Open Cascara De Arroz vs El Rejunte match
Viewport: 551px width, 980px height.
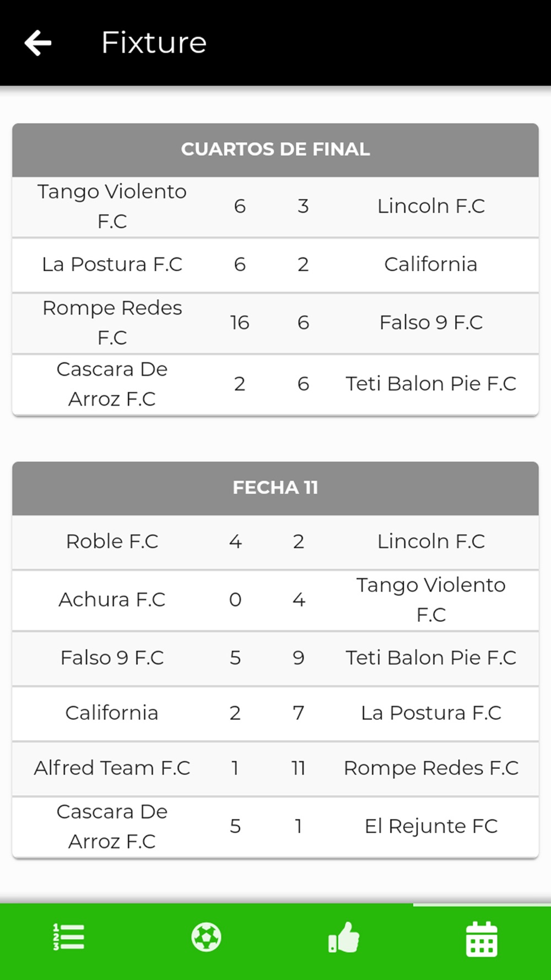(275, 827)
